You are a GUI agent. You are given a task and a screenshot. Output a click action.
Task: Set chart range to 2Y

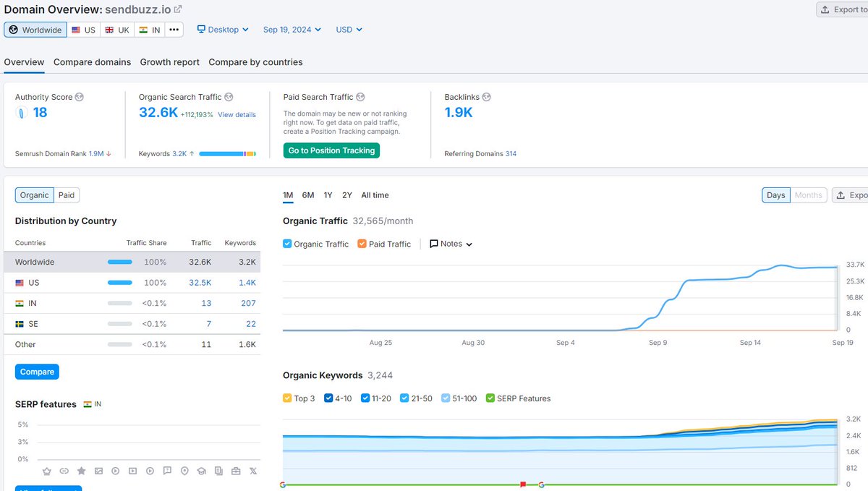click(x=347, y=195)
